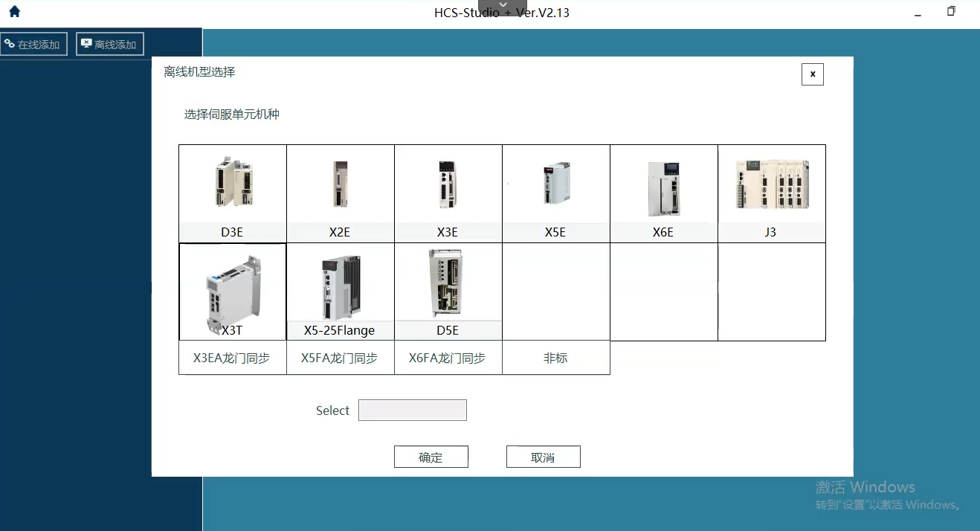The height and width of the screenshot is (531, 980).
Task: Choose X6FA龙门同步 option
Action: point(448,358)
